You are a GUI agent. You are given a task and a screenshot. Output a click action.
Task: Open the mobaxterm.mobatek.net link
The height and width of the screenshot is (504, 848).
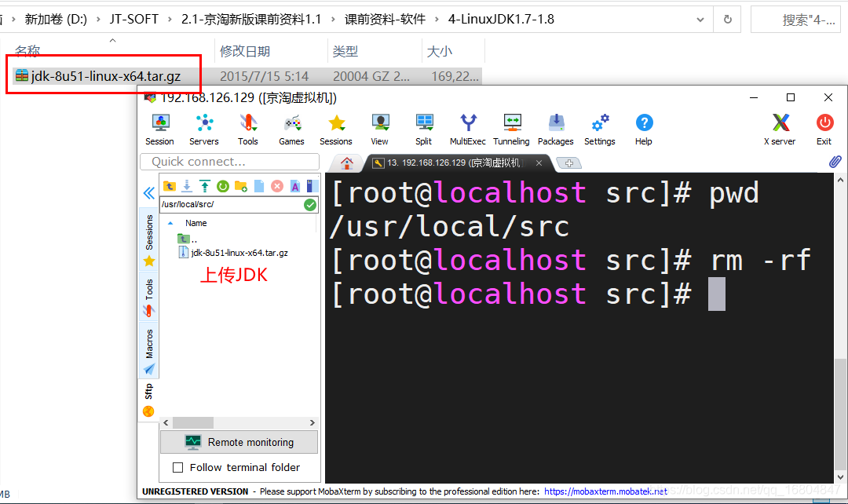pos(605,491)
